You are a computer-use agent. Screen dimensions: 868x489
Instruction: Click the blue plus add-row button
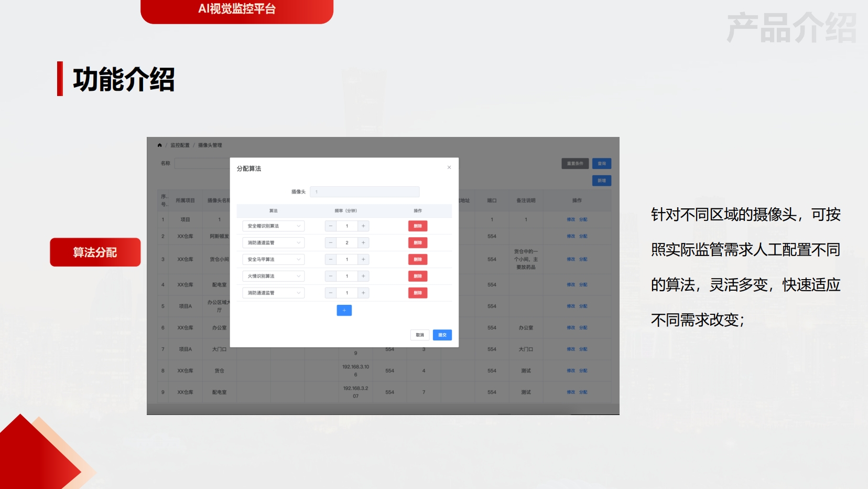pos(344,311)
